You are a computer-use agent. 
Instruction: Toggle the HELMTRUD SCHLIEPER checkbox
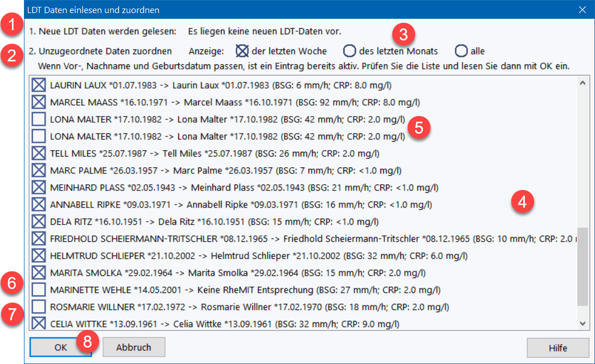pos(39,256)
